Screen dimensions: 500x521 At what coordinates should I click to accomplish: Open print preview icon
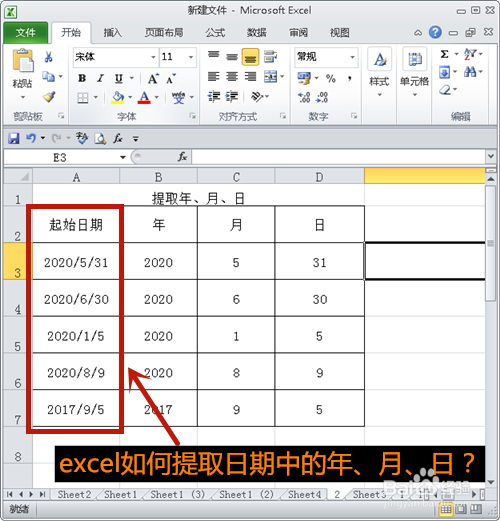100,138
